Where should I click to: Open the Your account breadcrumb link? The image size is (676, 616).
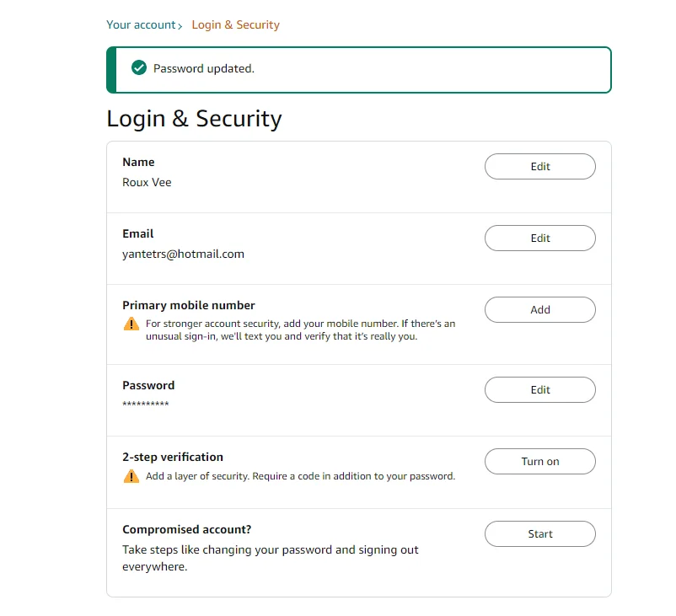pyautogui.click(x=141, y=24)
